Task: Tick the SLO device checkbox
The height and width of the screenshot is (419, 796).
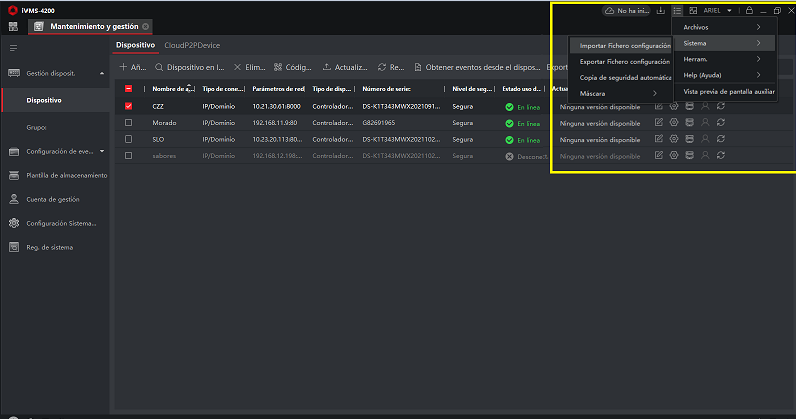Action: point(128,139)
